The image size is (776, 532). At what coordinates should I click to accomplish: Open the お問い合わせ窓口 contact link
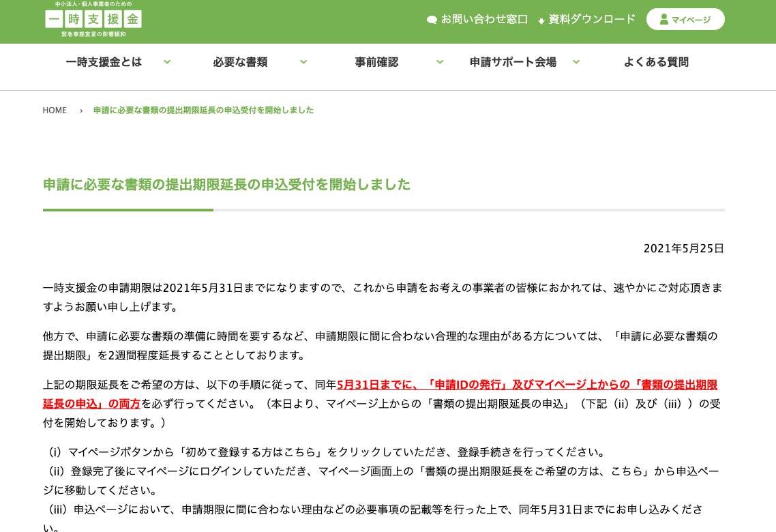(484, 19)
